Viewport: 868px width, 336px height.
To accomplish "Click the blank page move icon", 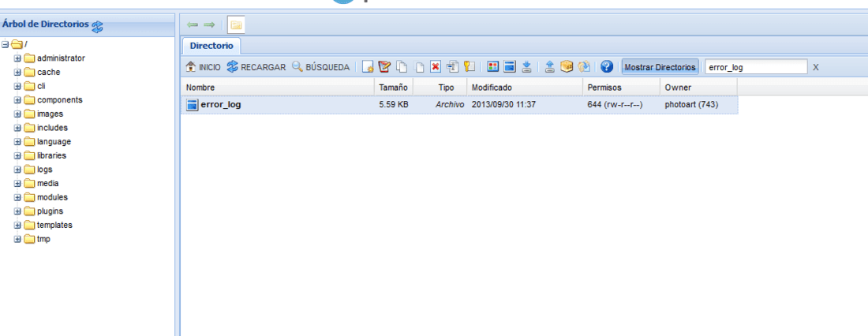I will tap(419, 67).
